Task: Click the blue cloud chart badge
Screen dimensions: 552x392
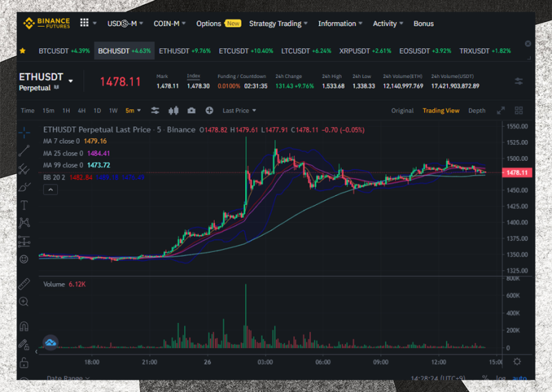Action: (x=50, y=342)
